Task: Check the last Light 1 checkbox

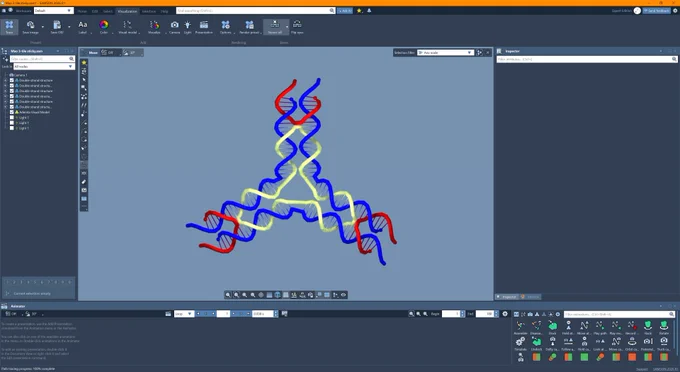Action: [x=12, y=128]
